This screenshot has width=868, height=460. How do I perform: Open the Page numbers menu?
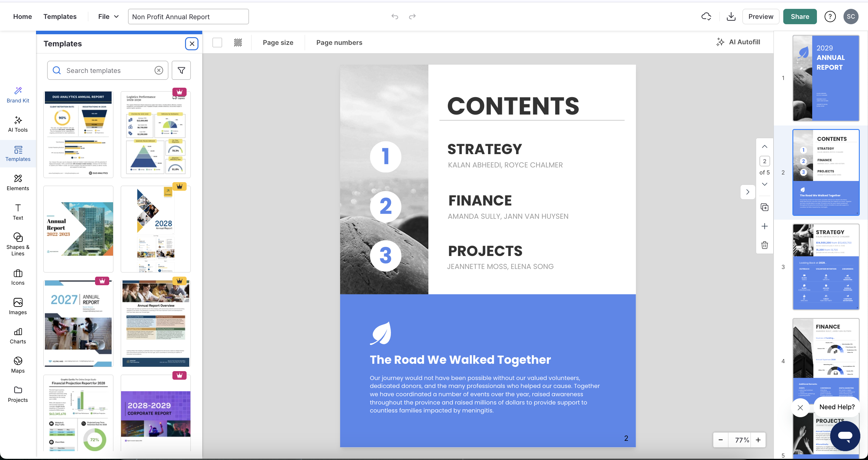[339, 43]
